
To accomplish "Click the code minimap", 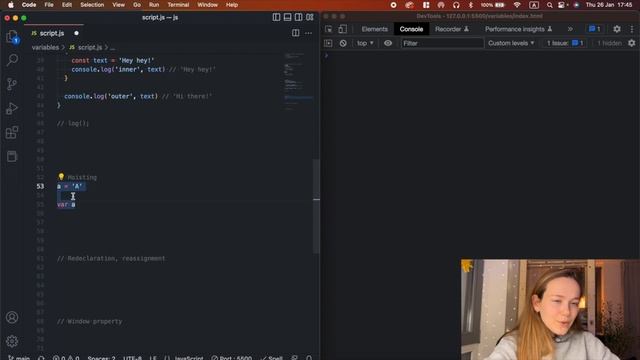I will [x=298, y=82].
